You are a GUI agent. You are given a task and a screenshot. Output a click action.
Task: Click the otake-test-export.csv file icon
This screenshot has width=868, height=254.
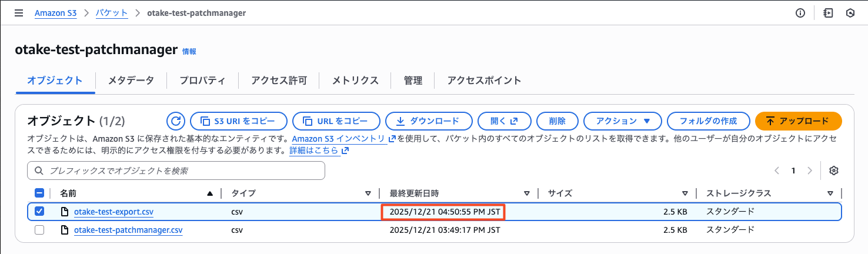(x=65, y=212)
